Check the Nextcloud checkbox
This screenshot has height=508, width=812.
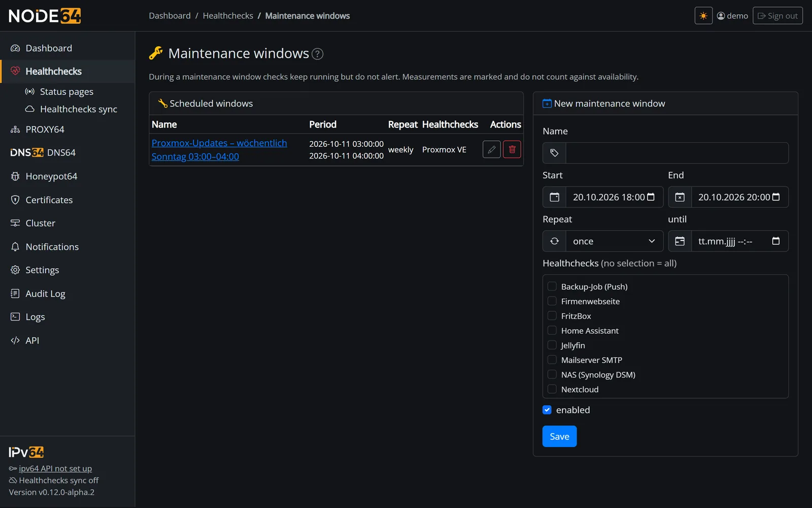click(x=552, y=390)
